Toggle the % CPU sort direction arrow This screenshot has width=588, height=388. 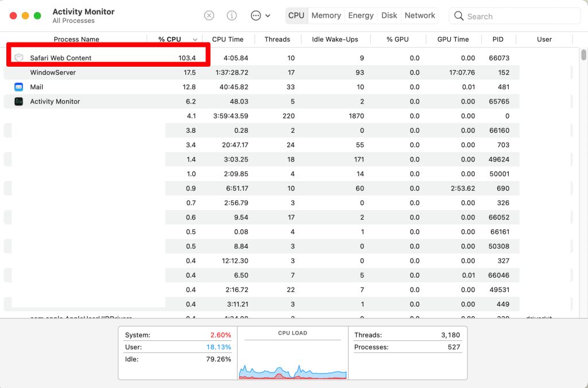(195, 40)
